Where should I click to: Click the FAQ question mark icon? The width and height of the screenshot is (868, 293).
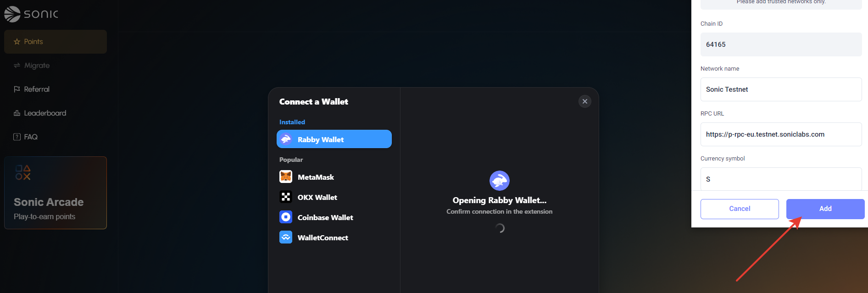[17, 137]
